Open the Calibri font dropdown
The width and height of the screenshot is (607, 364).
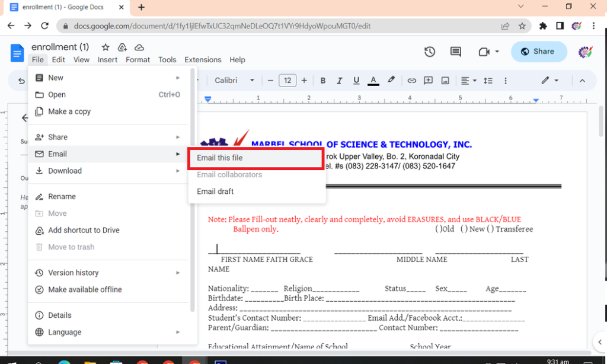click(x=236, y=80)
